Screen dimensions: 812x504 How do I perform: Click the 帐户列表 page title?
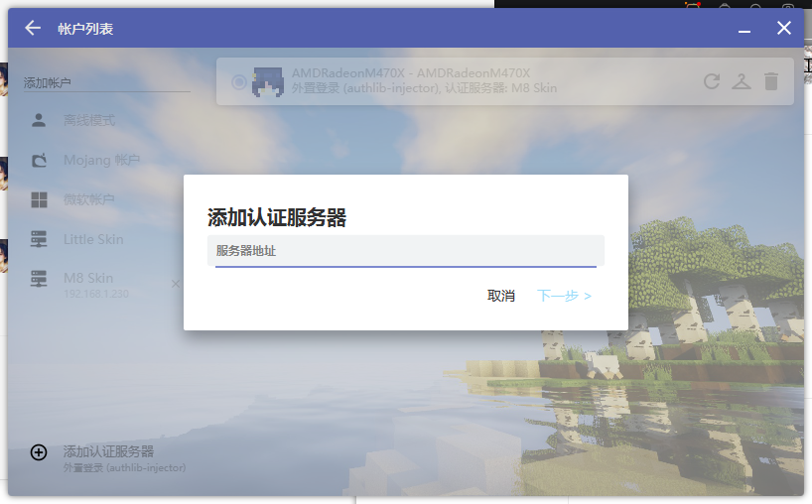(85, 29)
